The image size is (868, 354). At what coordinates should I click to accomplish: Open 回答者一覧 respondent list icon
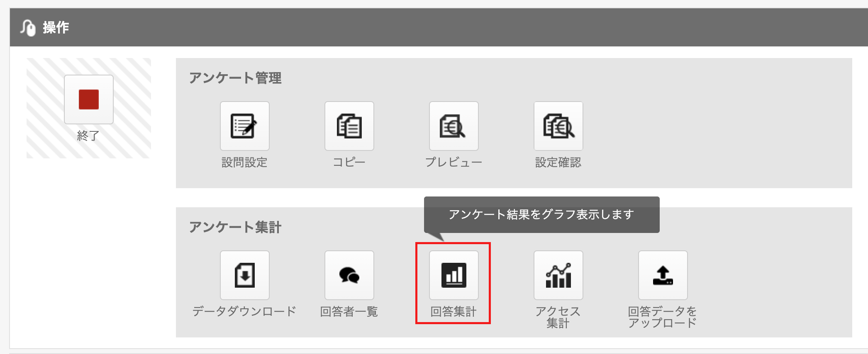point(349,275)
